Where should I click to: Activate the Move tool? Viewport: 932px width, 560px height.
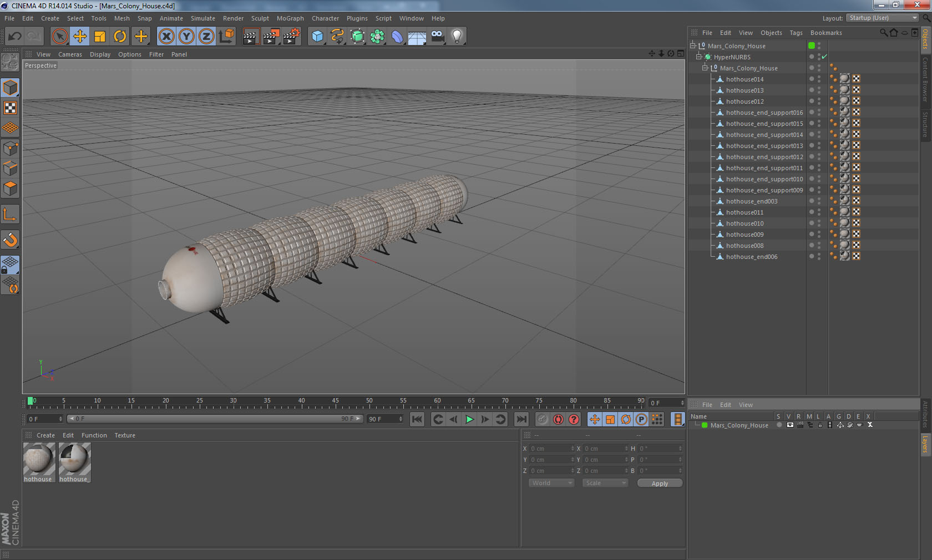pyautogui.click(x=80, y=37)
